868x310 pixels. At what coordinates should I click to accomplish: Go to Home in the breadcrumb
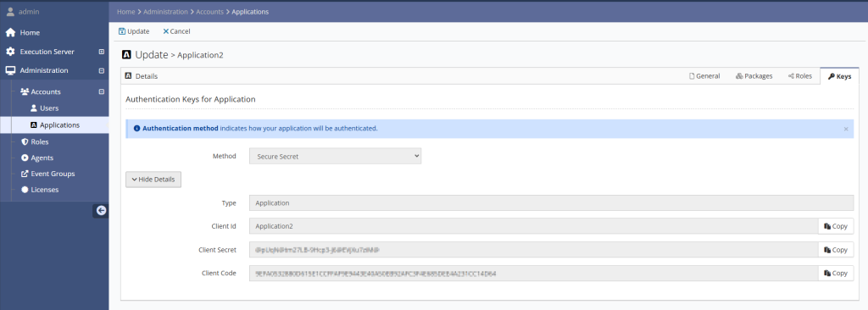point(125,12)
